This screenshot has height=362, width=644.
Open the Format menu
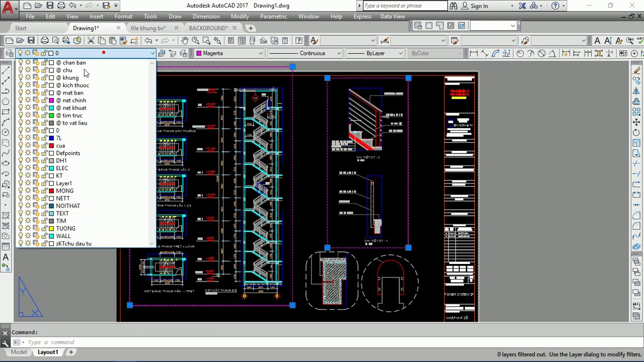point(123,16)
